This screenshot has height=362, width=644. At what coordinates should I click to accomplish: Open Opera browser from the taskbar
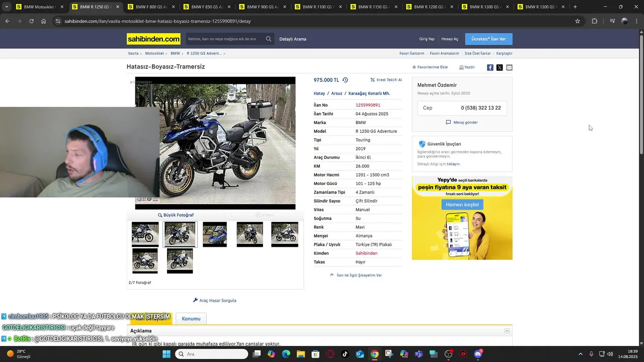[331, 354]
